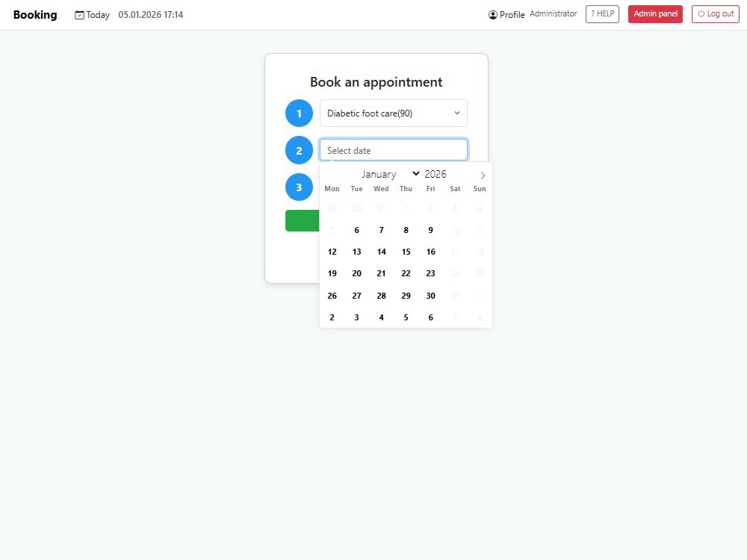
Task: Select January 27 in calendar
Action: click(356, 296)
